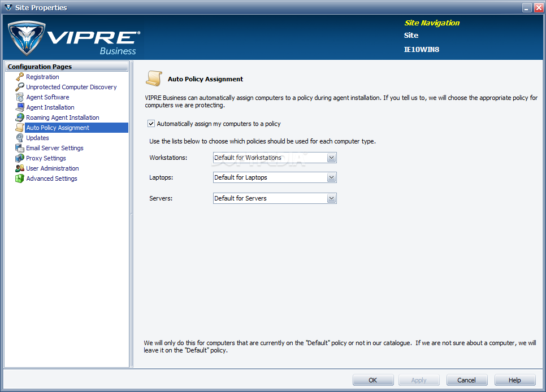The image size is (546, 392).
Task: Open the Registration configuration page
Action: pyautogui.click(x=42, y=77)
